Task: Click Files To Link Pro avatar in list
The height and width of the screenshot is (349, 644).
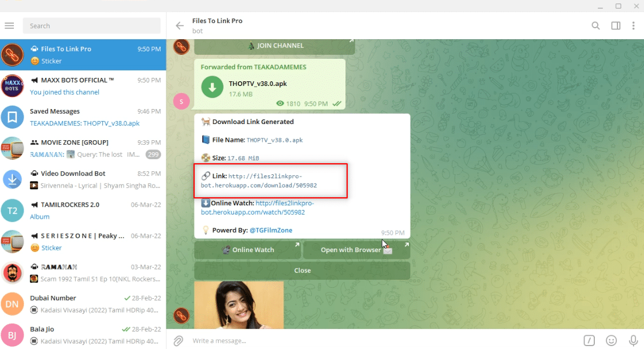Action: pyautogui.click(x=12, y=55)
